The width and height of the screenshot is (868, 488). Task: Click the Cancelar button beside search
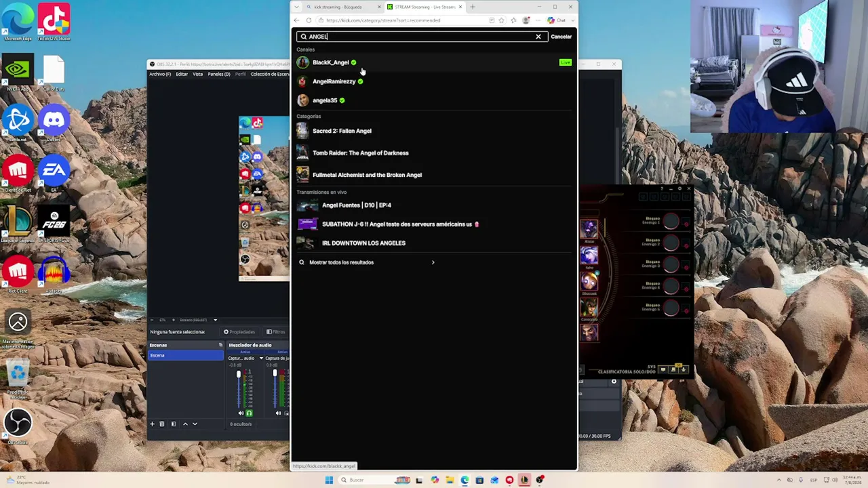pyautogui.click(x=561, y=37)
